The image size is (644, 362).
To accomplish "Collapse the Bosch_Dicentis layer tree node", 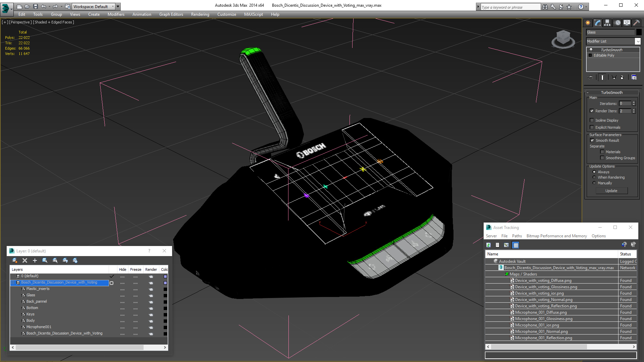I will [13, 283].
